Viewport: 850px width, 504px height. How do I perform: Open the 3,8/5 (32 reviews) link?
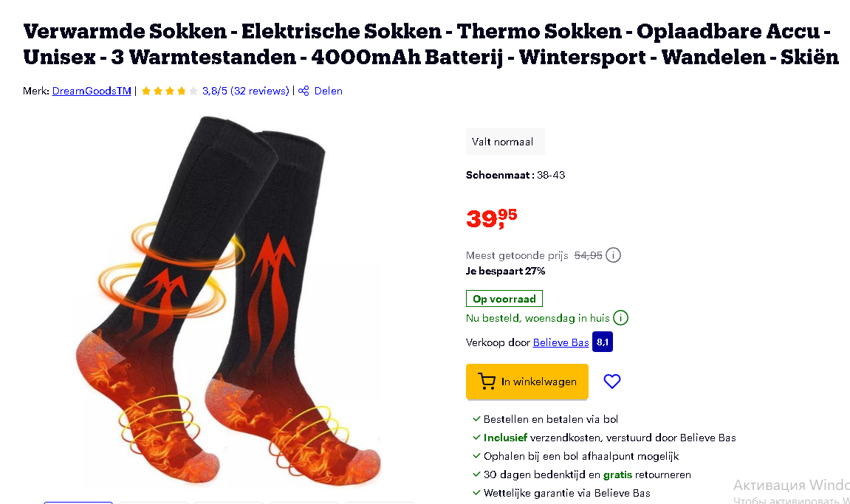246,91
